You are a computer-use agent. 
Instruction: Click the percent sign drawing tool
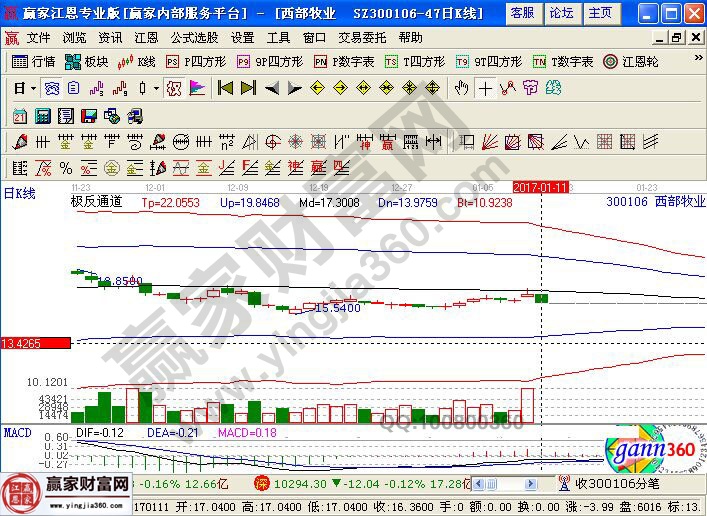[x=66, y=167]
